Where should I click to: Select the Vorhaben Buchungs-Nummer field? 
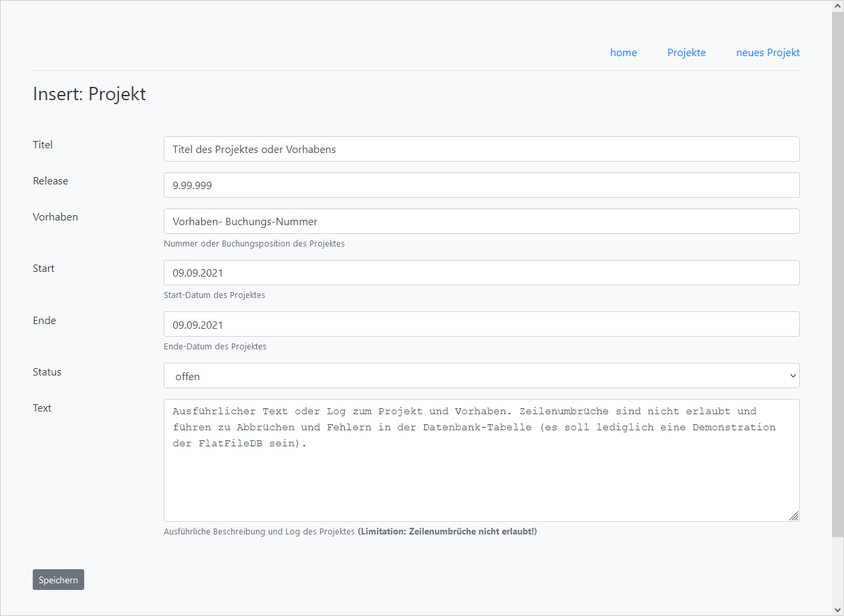click(x=481, y=220)
